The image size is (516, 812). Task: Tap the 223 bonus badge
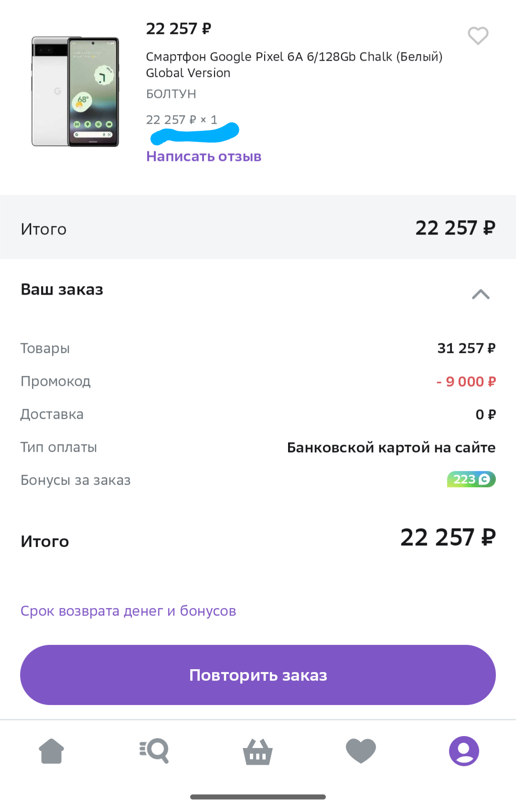(x=471, y=479)
